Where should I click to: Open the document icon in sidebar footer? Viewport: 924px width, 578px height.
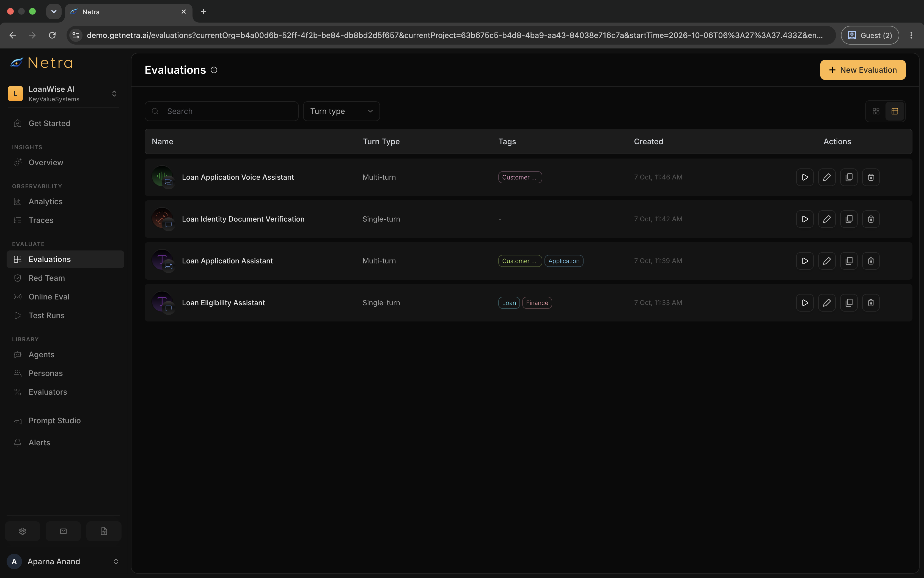tap(104, 531)
